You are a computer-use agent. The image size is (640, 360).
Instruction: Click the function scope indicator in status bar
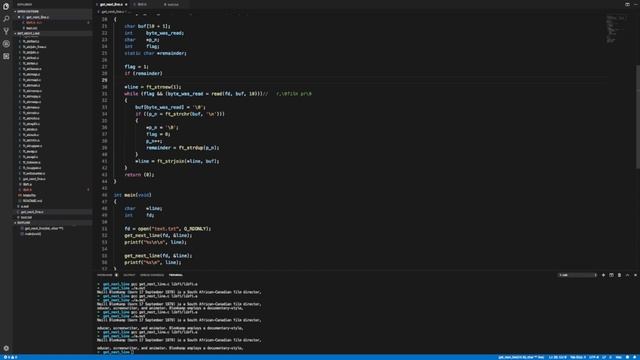coord(521,357)
